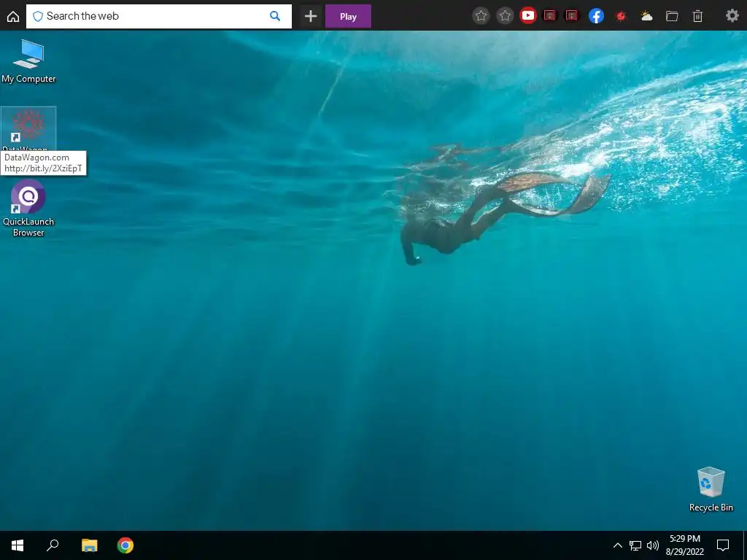747x560 pixels.
Task: Click the purple Play button
Action: click(x=348, y=16)
